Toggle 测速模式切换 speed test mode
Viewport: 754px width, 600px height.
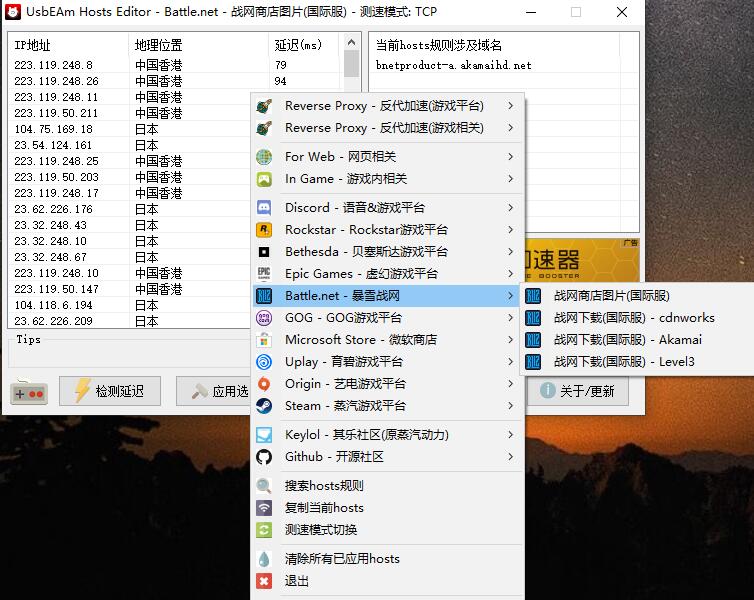point(320,530)
